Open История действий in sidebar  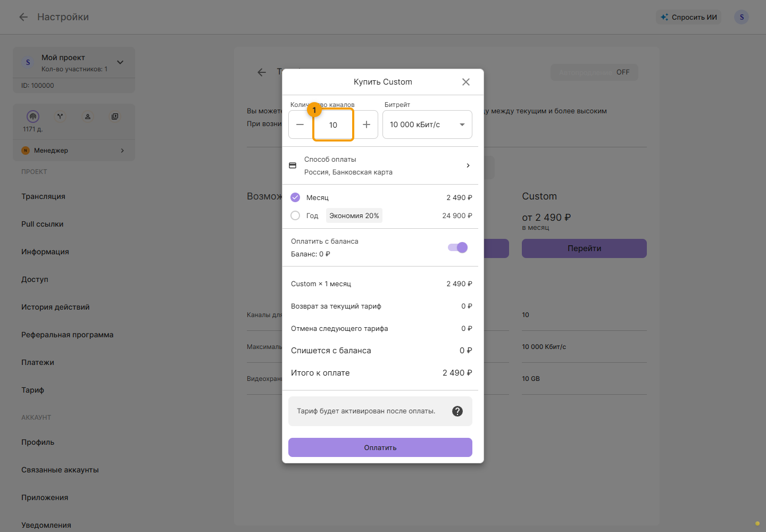point(55,307)
